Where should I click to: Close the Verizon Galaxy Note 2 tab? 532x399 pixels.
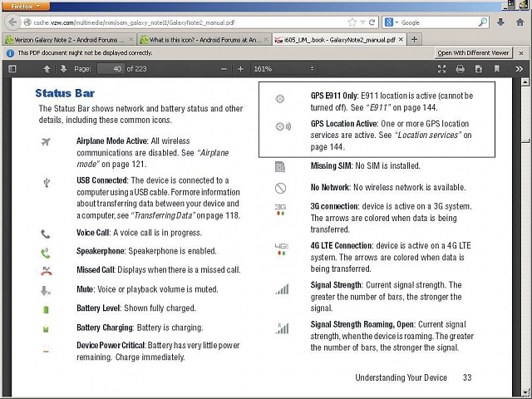(x=131, y=40)
